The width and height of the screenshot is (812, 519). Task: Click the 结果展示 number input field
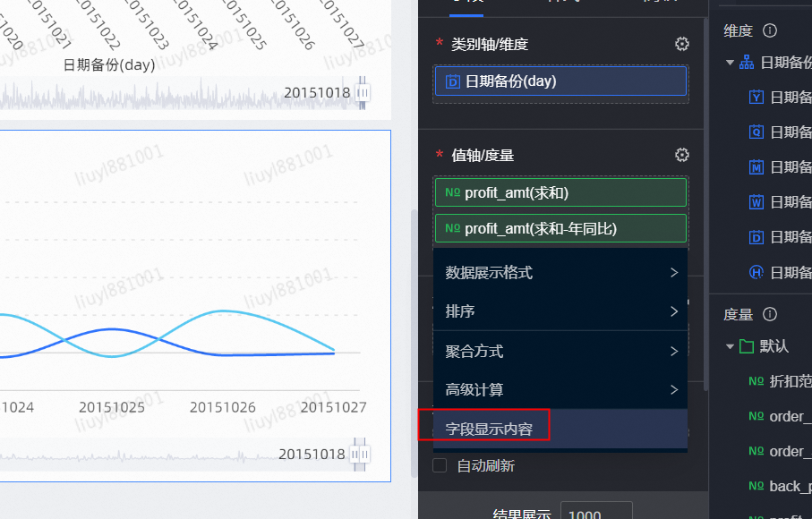click(595, 513)
